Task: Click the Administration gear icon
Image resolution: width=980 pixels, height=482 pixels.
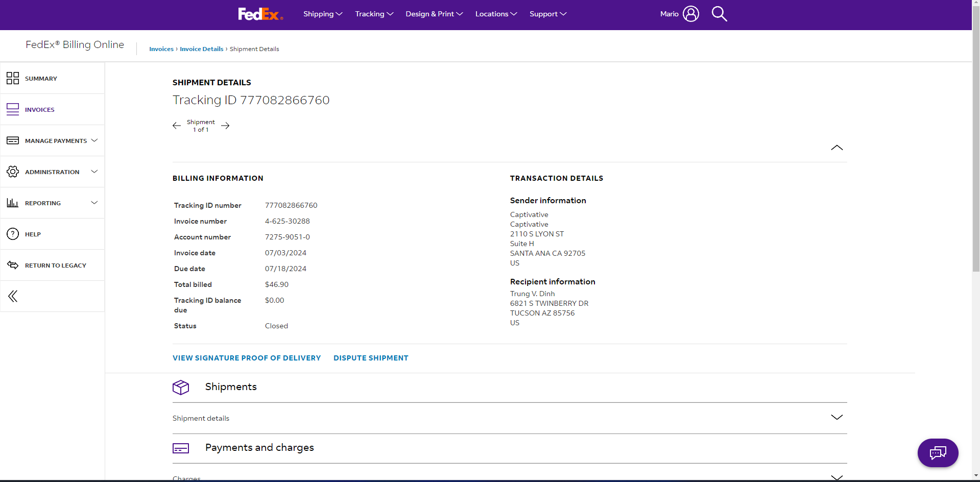Action: pos(13,172)
